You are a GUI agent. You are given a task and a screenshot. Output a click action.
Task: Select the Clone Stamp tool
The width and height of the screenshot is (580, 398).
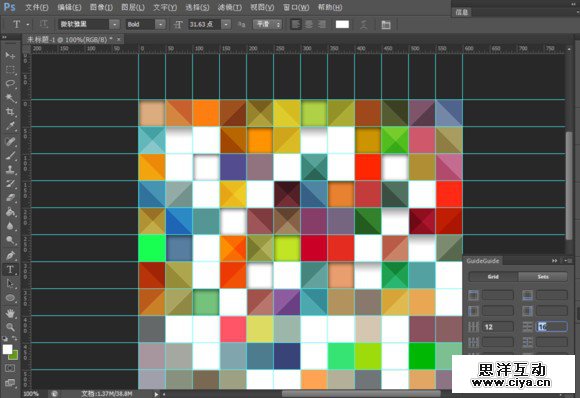10,169
